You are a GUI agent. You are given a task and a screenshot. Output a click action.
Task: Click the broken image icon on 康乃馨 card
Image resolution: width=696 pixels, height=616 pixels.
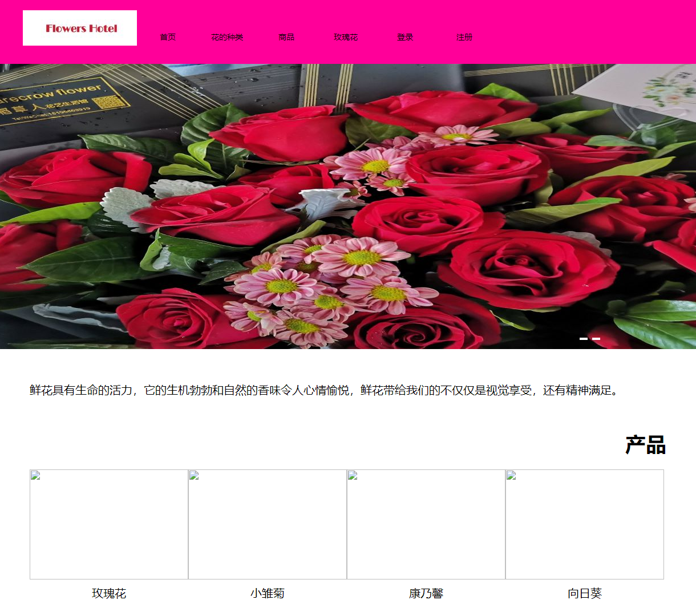[x=352, y=475]
